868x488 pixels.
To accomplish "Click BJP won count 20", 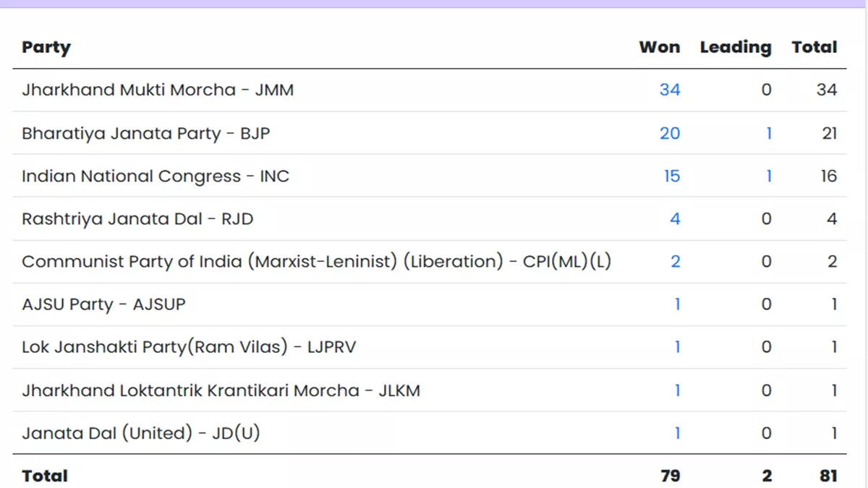I will tap(669, 133).
